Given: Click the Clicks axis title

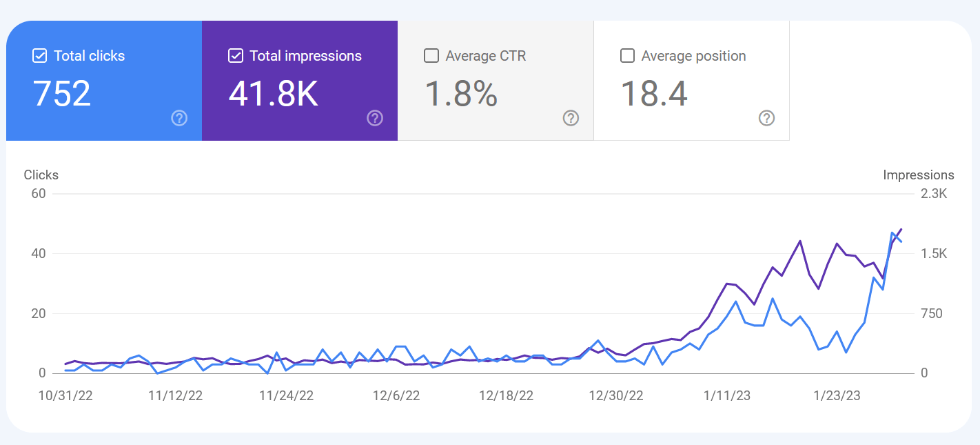Looking at the screenshot, I should click(x=41, y=175).
